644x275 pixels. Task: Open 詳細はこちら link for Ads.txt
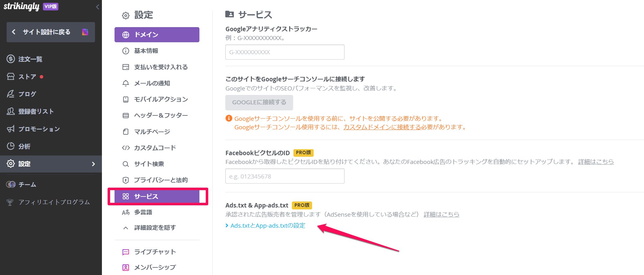pos(441,214)
